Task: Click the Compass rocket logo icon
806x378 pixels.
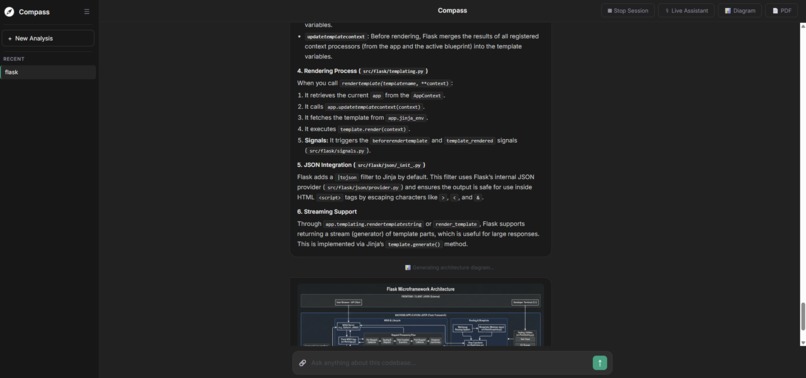Action: (x=9, y=12)
